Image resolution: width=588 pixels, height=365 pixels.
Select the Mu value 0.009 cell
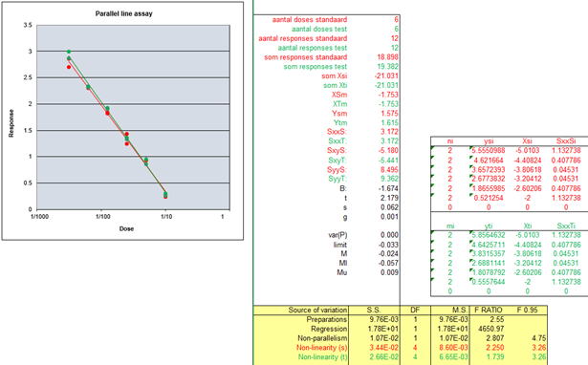[x=389, y=272]
